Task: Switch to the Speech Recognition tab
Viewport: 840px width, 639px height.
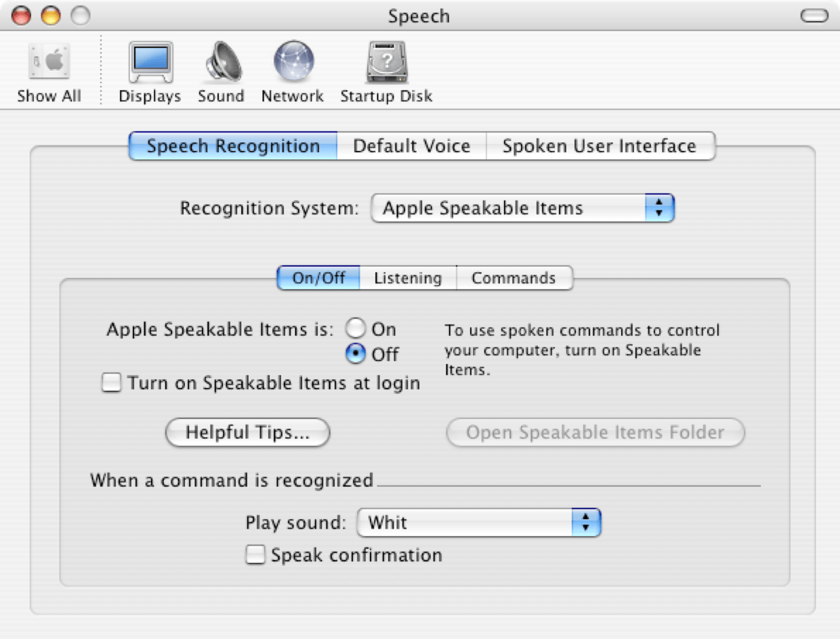Action: click(233, 146)
